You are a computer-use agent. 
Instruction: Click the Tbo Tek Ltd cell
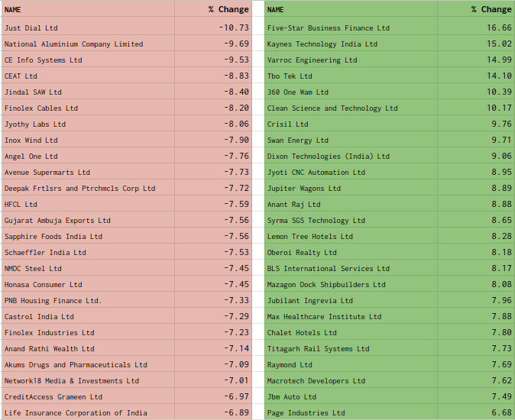[351, 76]
